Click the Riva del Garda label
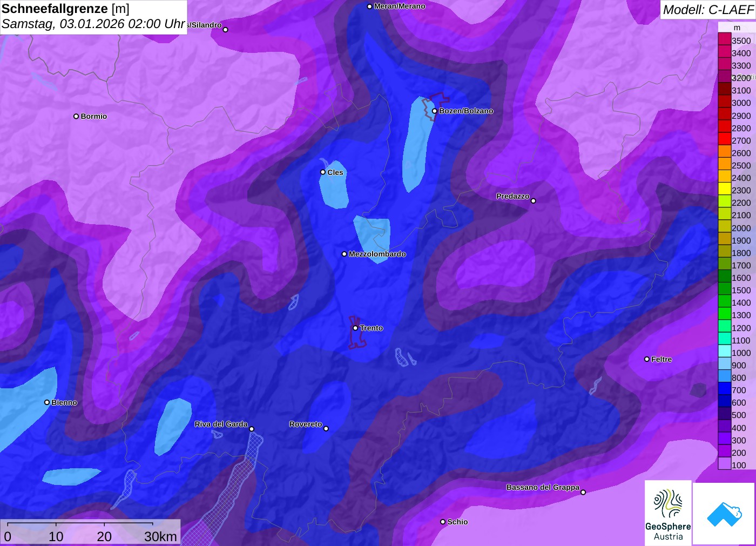756x546 pixels. 221,424
